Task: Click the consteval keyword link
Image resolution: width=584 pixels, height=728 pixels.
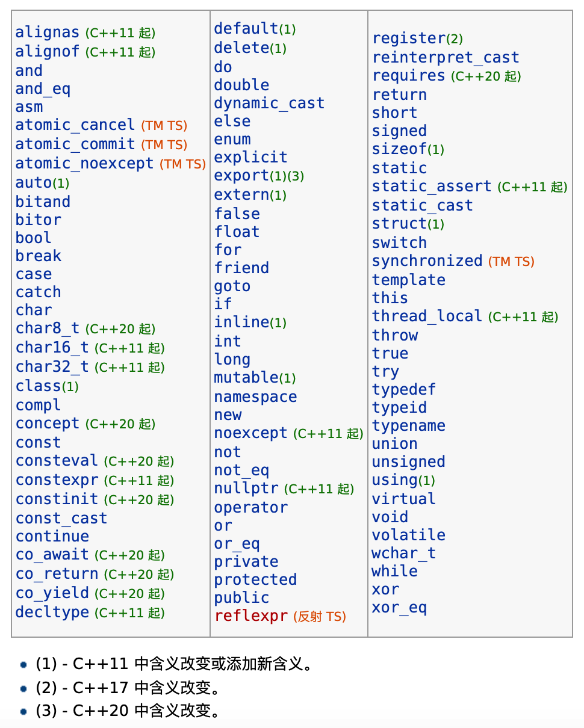Action: coord(57,461)
